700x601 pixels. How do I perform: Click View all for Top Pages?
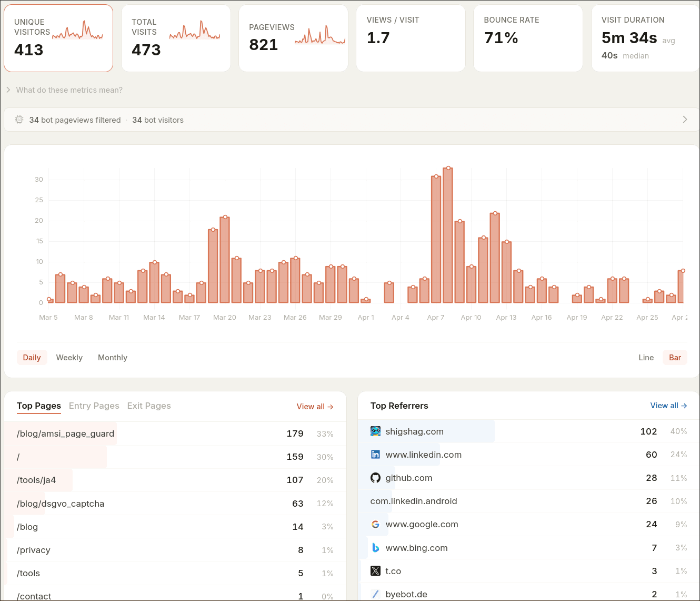(x=315, y=407)
